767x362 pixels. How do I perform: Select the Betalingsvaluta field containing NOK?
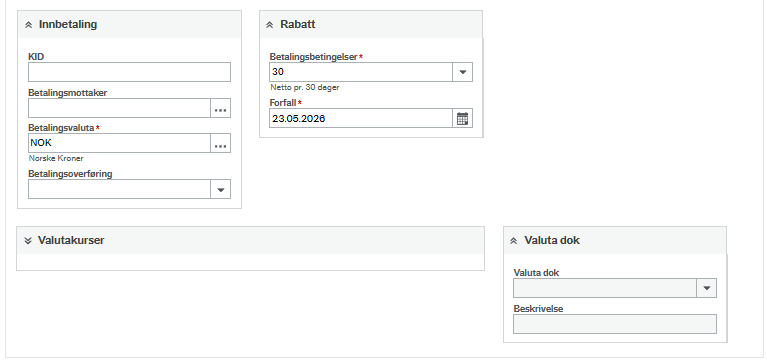tap(119, 143)
